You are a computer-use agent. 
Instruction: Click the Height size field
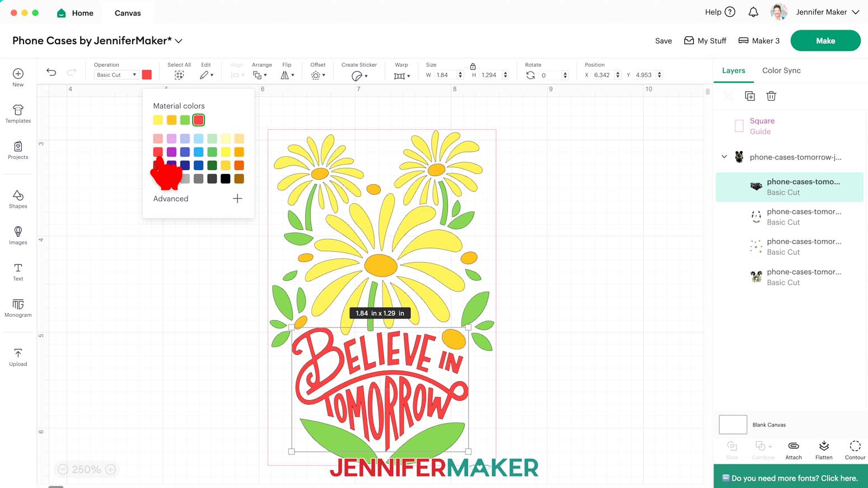click(x=490, y=75)
